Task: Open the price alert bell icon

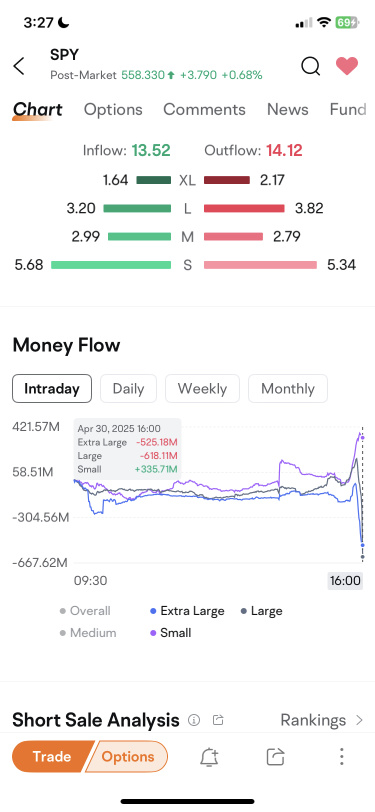Action: pyautogui.click(x=209, y=757)
